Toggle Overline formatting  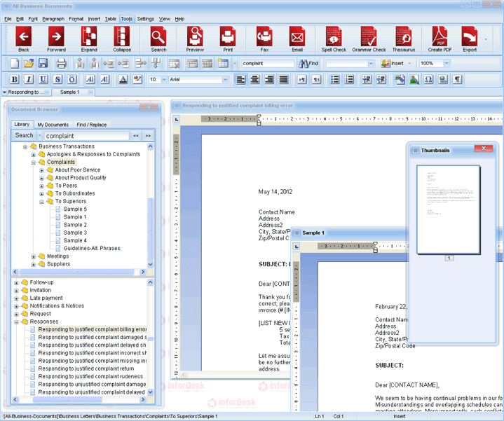(72, 79)
